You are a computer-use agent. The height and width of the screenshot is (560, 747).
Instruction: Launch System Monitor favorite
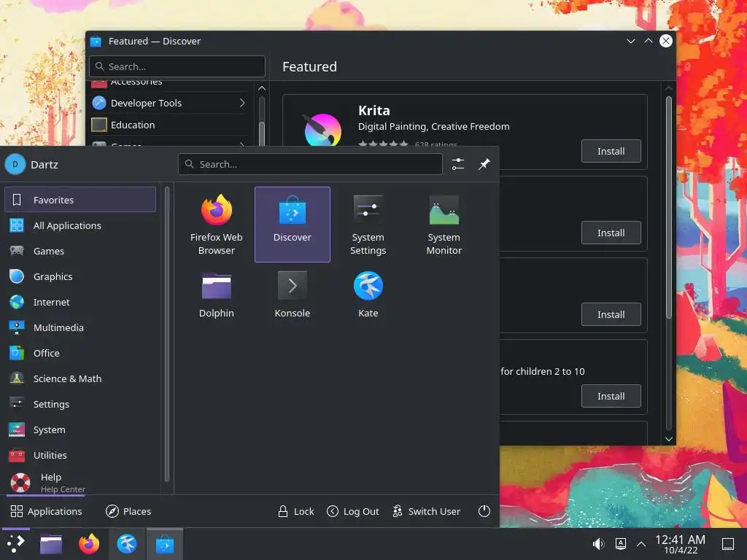click(x=444, y=225)
